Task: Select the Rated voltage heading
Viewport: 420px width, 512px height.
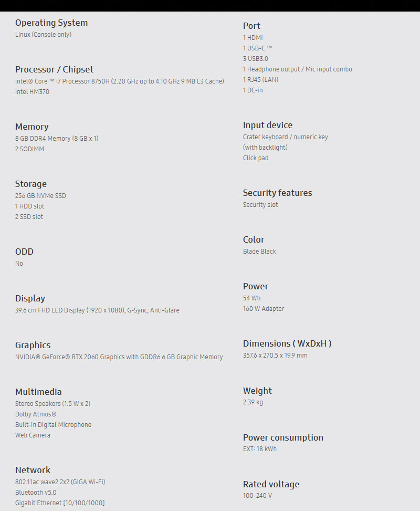Action: tap(271, 484)
